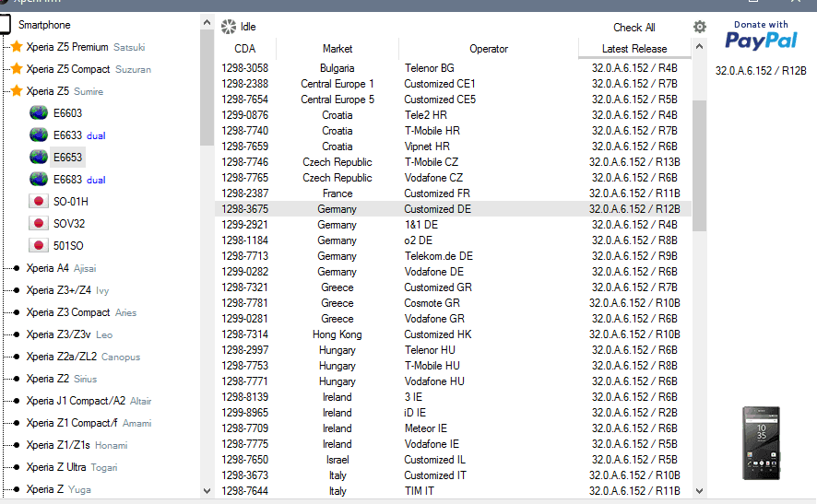The width and height of the screenshot is (817, 504).
Task: Select the Vodafone DE row
Action: click(453, 272)
